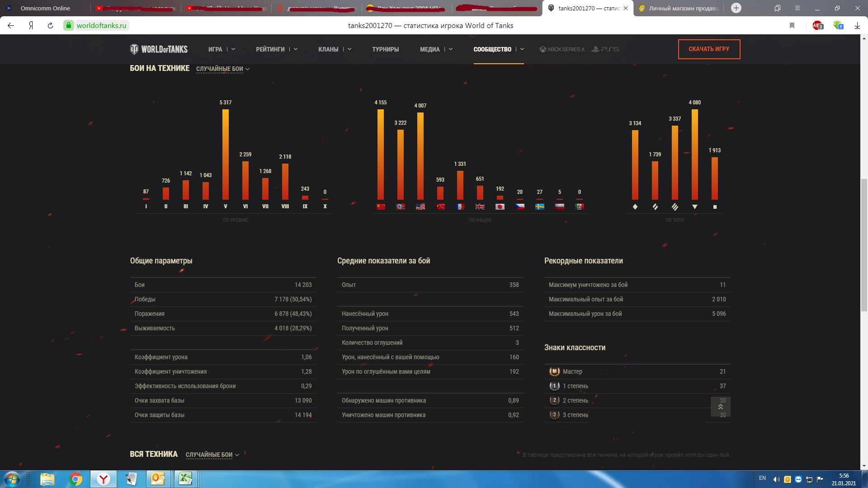Open File Explorer from the taskbar
868x488 pixels.
[x=47, y=479]
